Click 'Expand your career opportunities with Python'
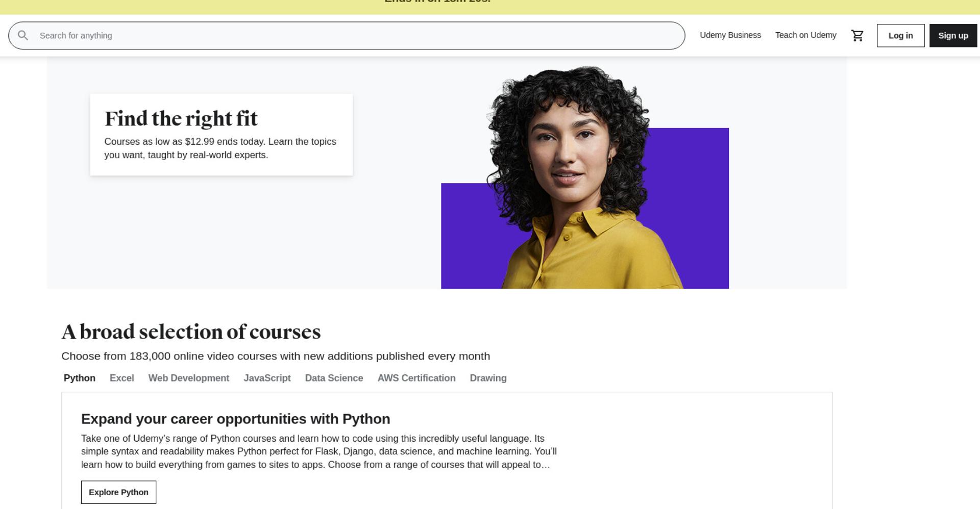Image resolution: width=980 pixels, height=509 pixels. pyautogui.click(x=235, y=419)
